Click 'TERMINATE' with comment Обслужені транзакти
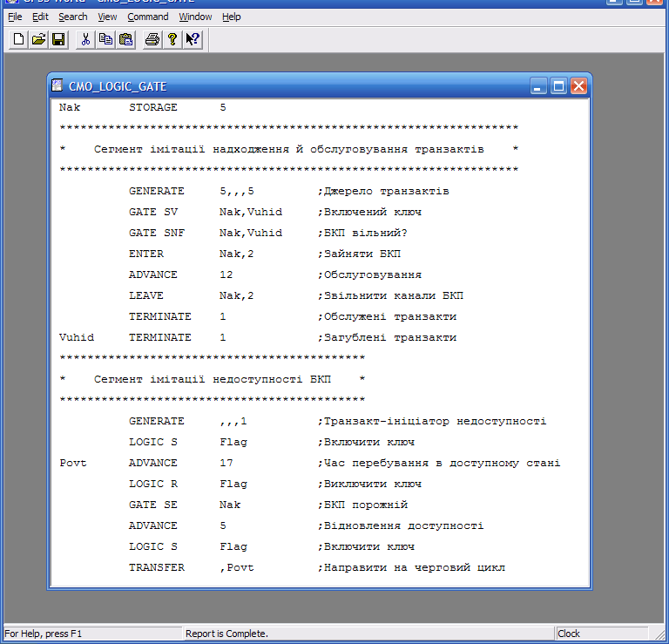 click(x=160, y=316)
